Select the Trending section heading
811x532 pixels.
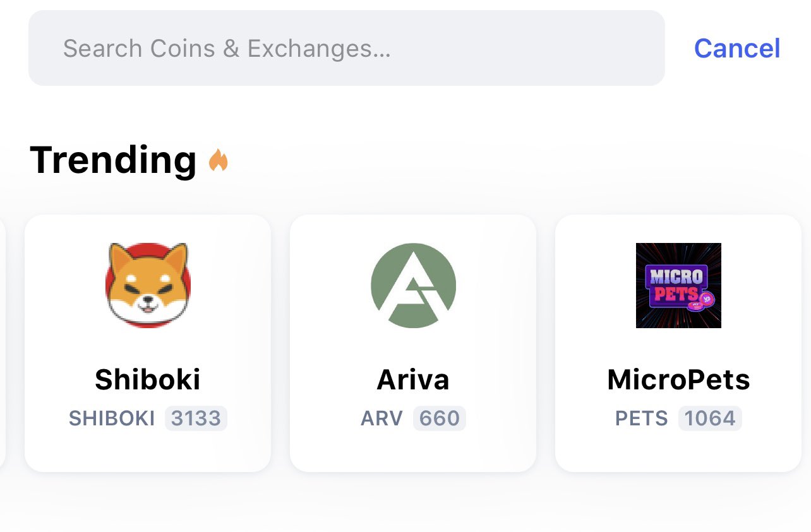coord(113,160)
